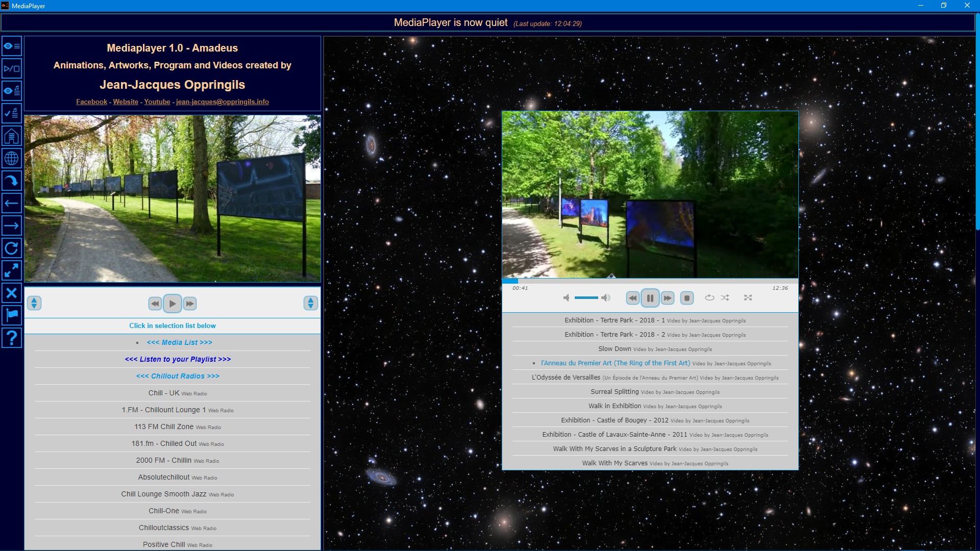980x551 pixels.
Task: Select Slow Down video in playlist
Action: tap(615, 349)
